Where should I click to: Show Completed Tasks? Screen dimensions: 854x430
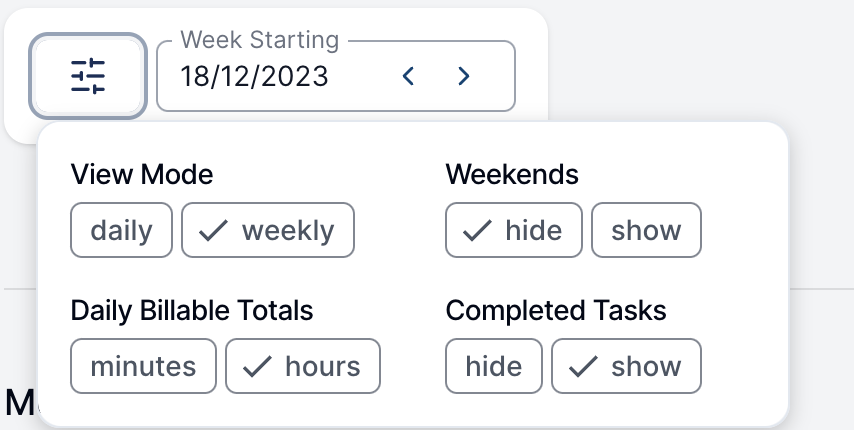pyautogui.click(x=626, y=366)
